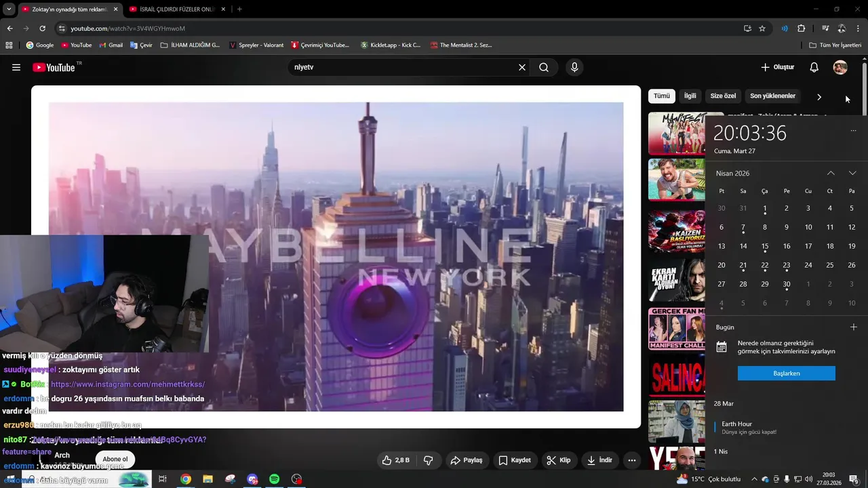Screen dimensions: 868x488
Task: Save the video with Kaydet
Action: tap(515, 460)
